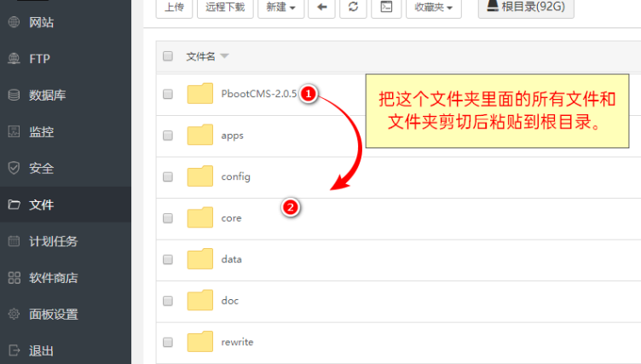Check the PbootCMS-2.0.5 folder checkbox
The width and height of the screenshot is (641, 364).
pyautogui.click(x=168, y=94)
